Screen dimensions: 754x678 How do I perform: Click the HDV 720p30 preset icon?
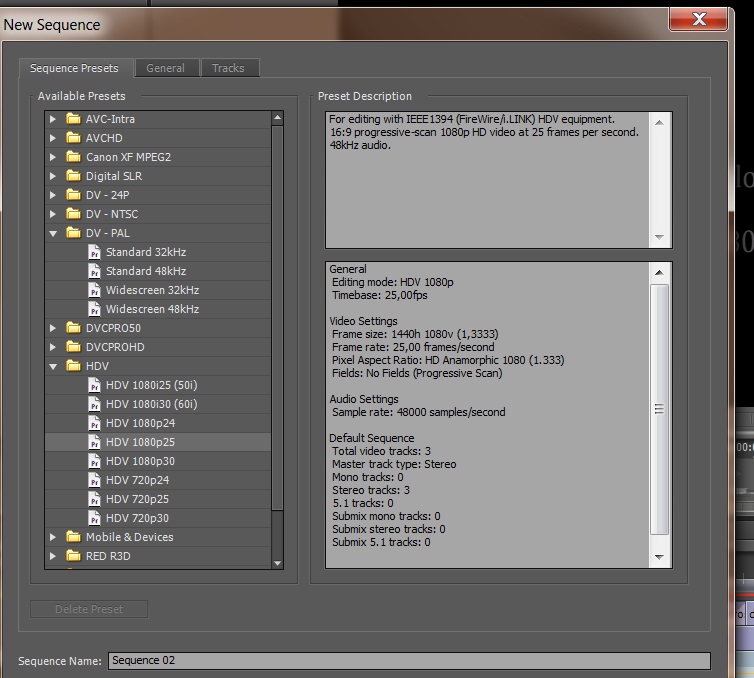pos(94,517)
